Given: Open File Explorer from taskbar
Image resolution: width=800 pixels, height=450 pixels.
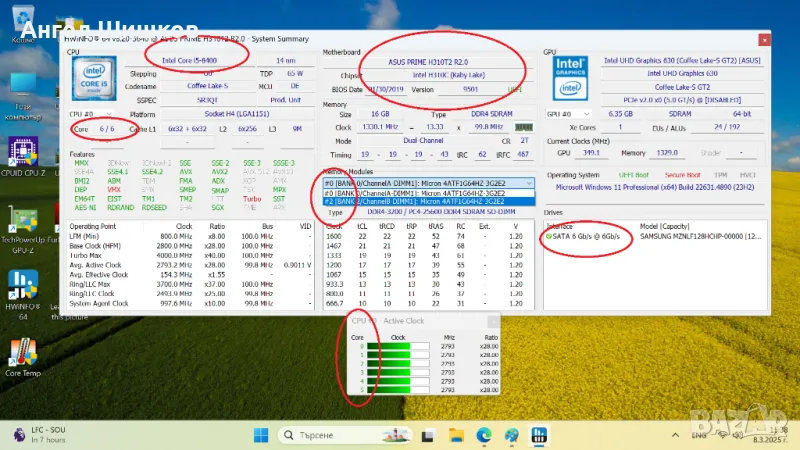Looking at the screenshot, I should (x=455, y=434).
